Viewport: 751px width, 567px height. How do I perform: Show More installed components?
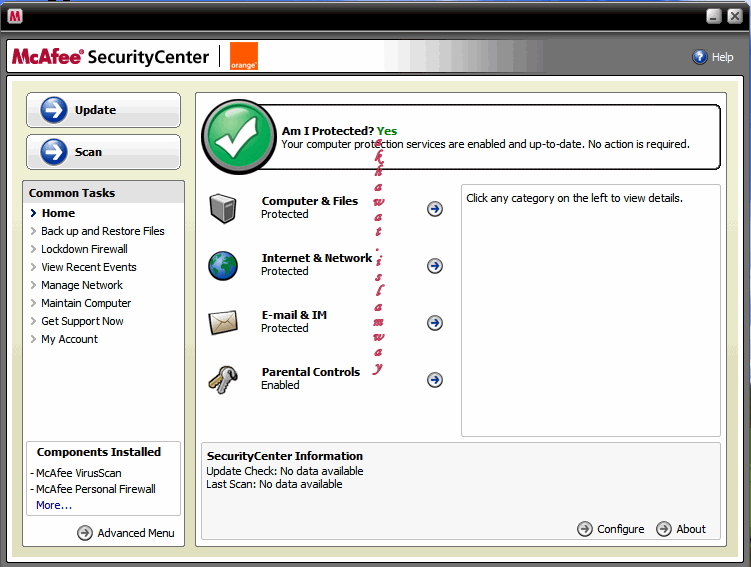click(x=54, y=505)
